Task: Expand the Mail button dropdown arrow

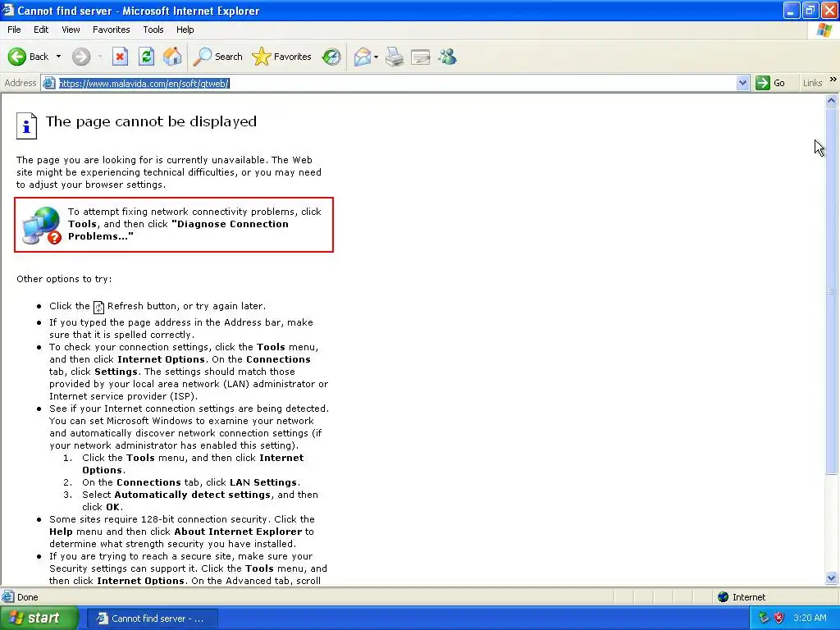Action: point(376,57)
